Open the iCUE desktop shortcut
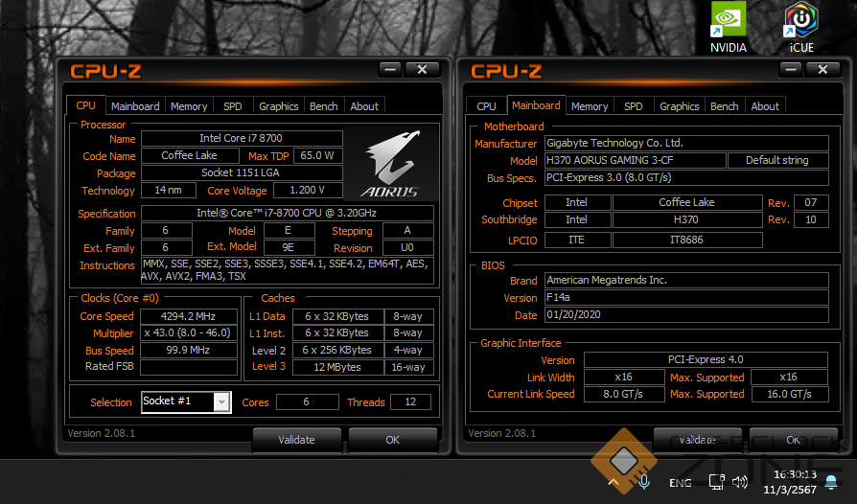Image resolution: width=857 pixels, height=504 pixels. click(x=801, y=27)
